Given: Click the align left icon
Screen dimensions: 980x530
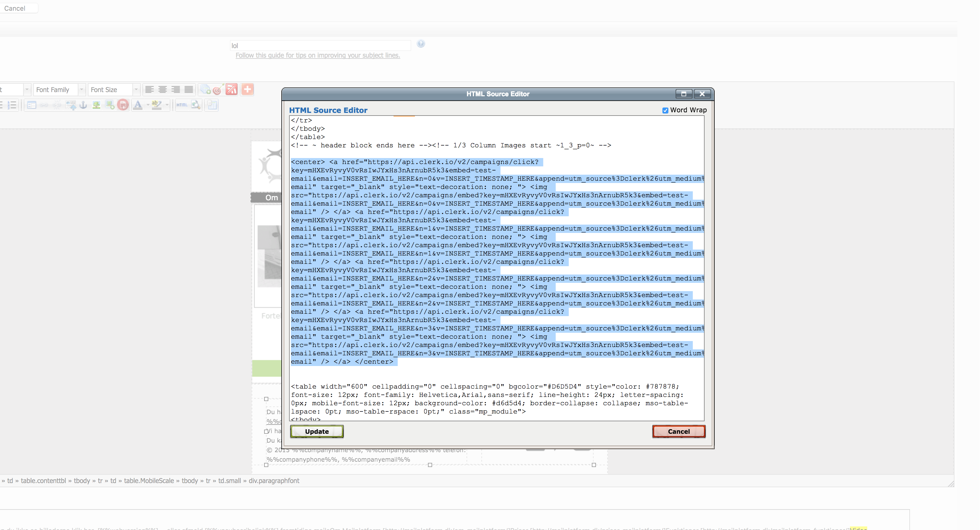Looking at the screenshot, I should click(x=150, y=90).
